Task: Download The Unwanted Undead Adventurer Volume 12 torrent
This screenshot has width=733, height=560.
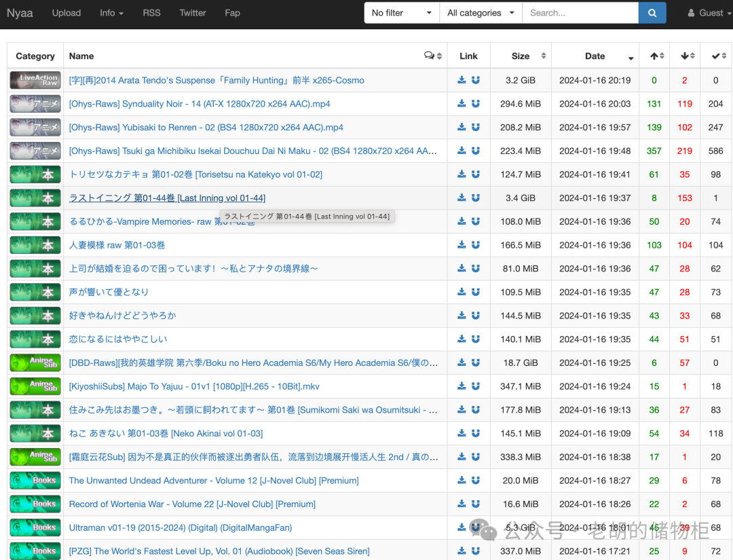Action: click(462, 480)
